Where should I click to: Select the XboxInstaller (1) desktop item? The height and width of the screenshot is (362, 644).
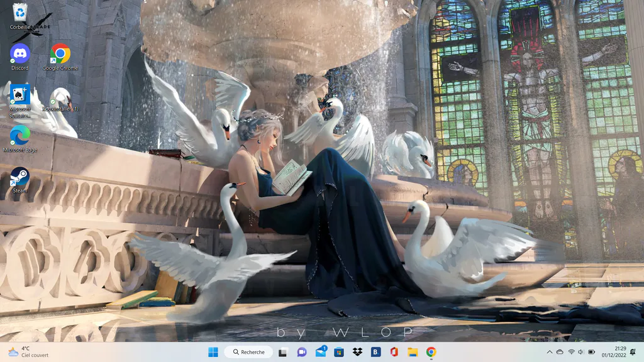pyautogui.click(x=60, y=100)
